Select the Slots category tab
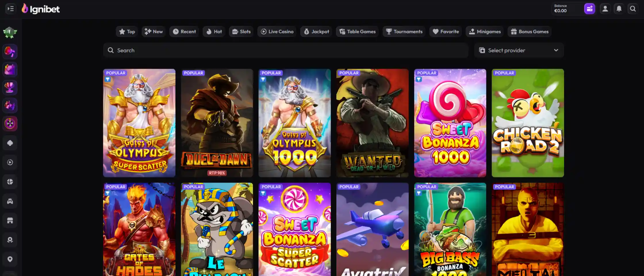Screen dimensions: 644x276 tap(241, 32)
